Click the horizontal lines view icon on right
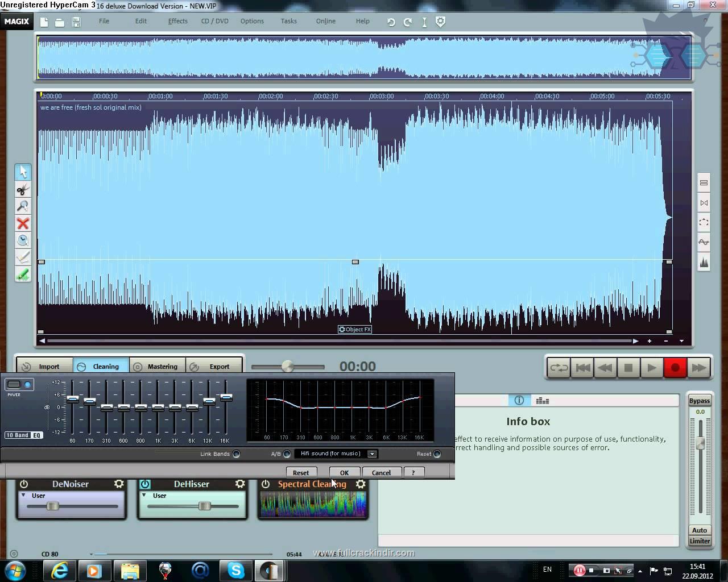Image resolution: width=728 pixels, height=582 pixels. point(704,183)
